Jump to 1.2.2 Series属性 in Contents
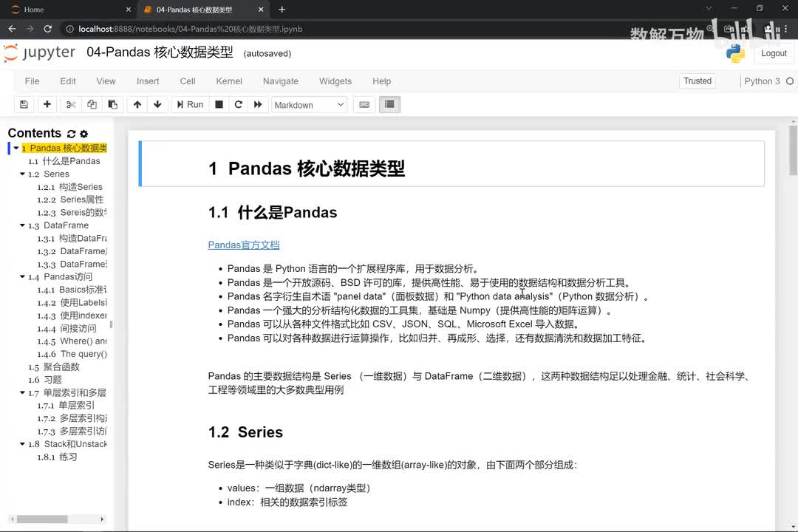 tap(70, 199)
